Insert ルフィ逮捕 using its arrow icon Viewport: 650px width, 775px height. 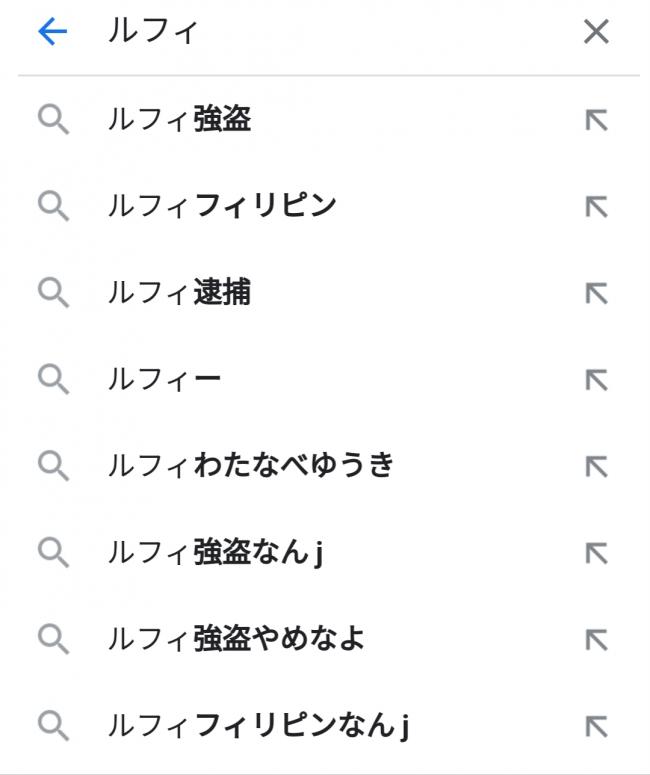pyautogui.click(x=597, y=294)
